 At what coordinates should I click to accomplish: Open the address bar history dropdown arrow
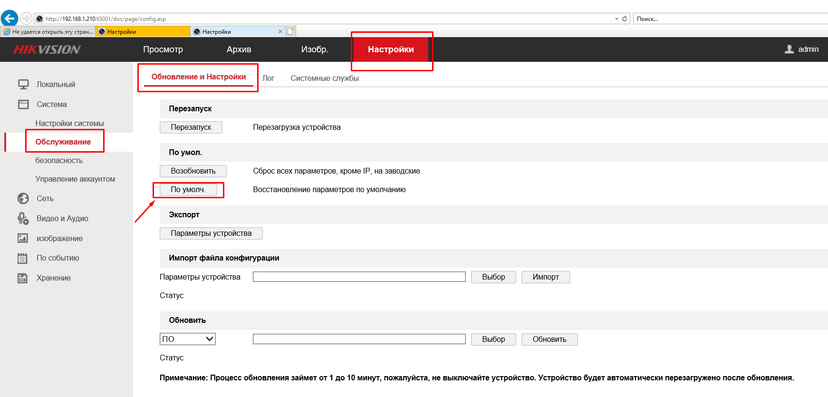617,18
